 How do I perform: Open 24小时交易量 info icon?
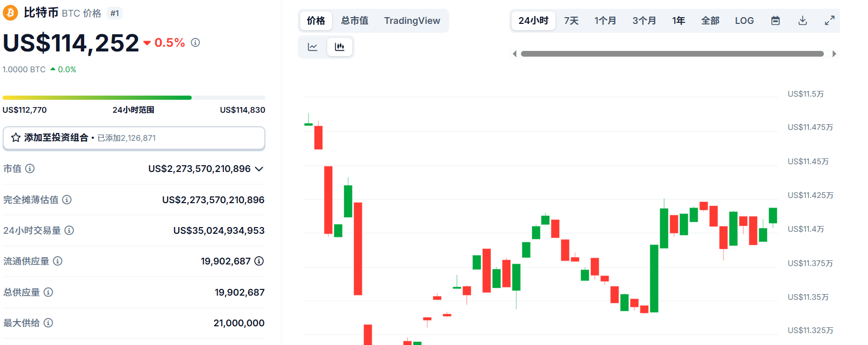[x=69, y=230]
